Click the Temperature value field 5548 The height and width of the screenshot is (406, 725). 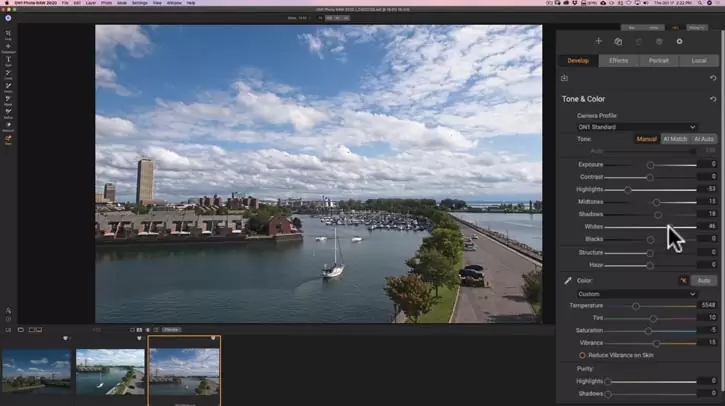[x=708, y=305]
